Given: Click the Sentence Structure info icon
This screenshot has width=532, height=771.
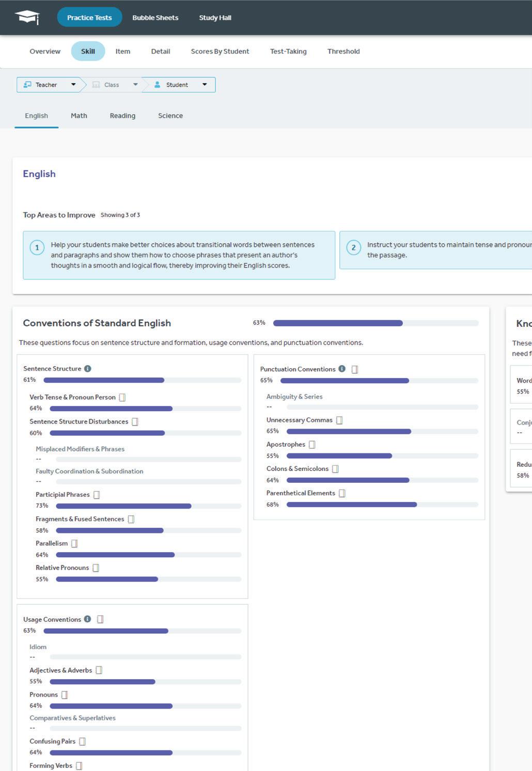Looking at the screenshot, I should [88, 369].
